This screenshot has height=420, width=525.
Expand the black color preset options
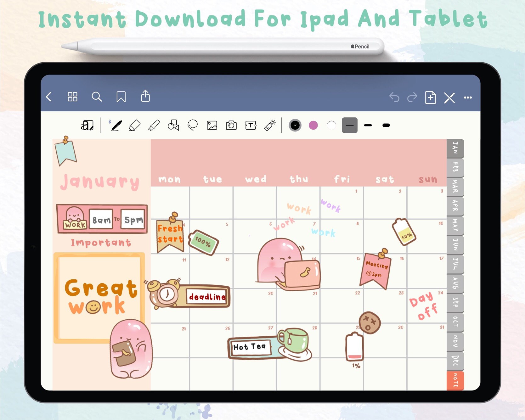tap(295, 126)
